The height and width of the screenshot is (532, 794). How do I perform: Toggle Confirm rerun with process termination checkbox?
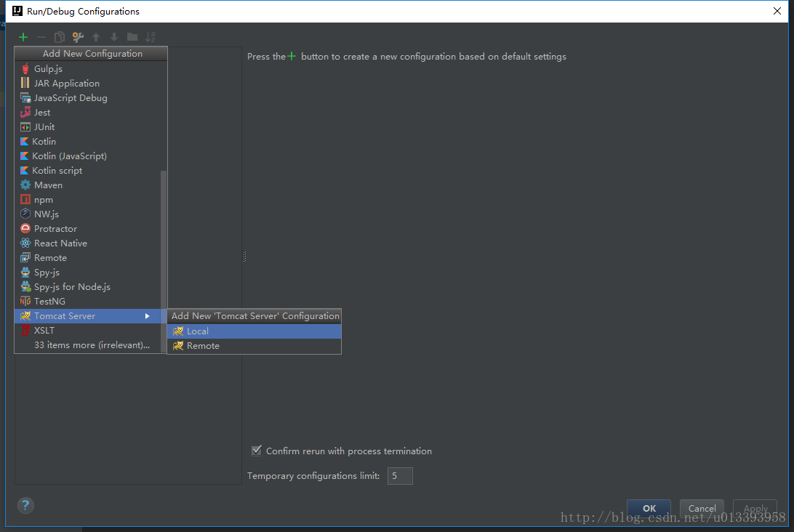tap(257, 451)
